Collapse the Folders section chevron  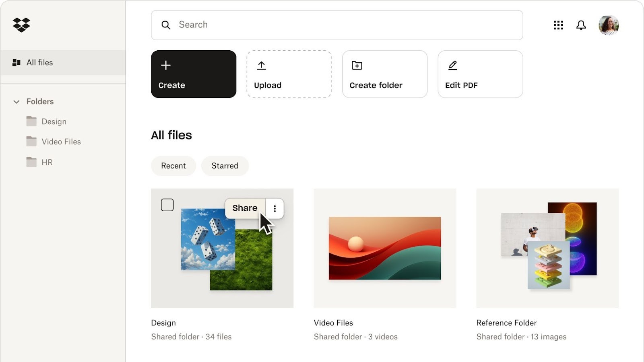16,102
